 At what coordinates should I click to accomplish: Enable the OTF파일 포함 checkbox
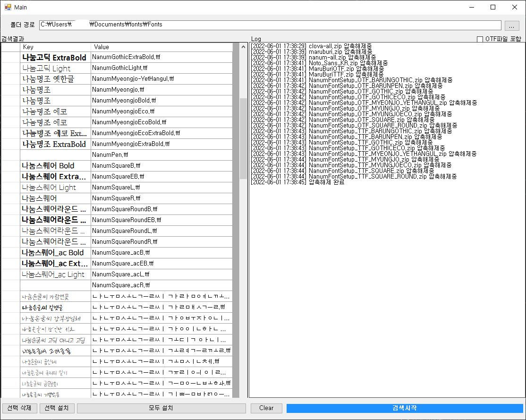[480, 39]
